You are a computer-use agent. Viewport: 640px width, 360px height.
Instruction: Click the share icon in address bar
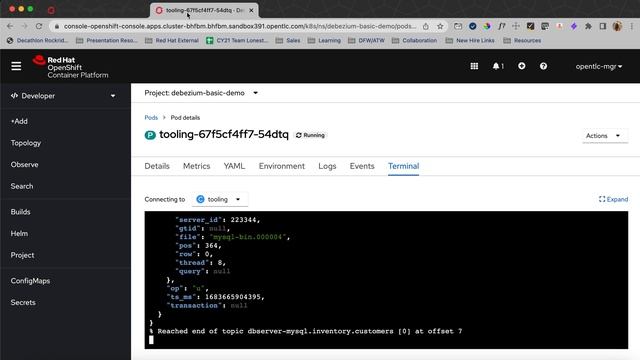[x=426, y=26]
